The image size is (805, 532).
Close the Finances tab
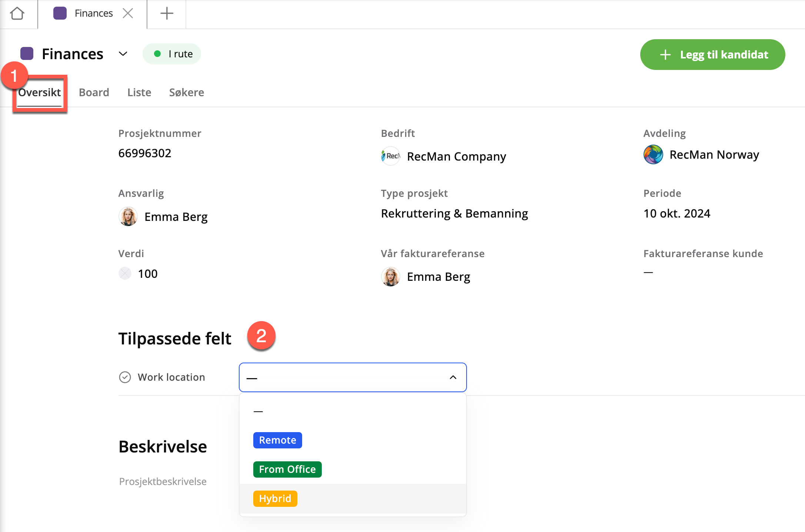point(128,13)
